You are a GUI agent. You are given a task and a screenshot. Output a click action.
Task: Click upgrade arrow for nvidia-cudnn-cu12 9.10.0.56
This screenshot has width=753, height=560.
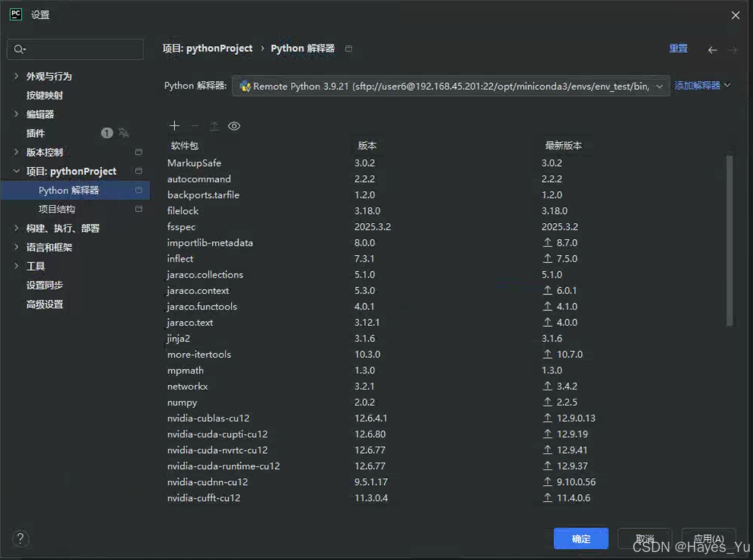547,482
